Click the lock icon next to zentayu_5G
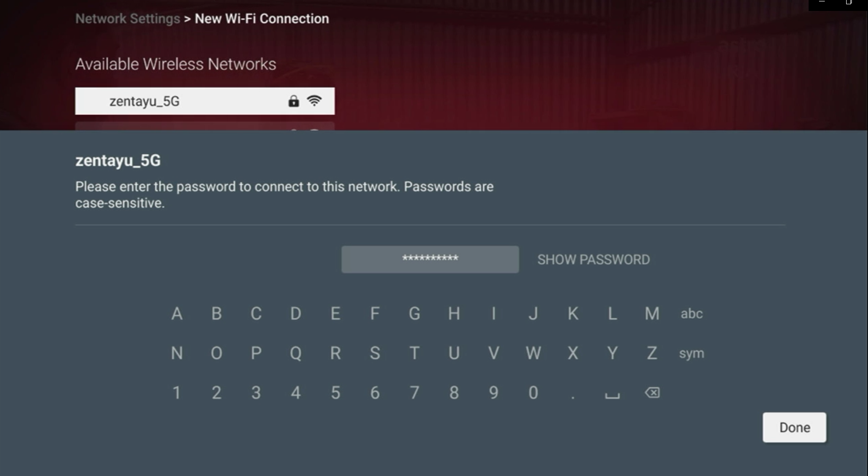Image resolution: width=868 pixels, height=476 pixels. (294, 101)
